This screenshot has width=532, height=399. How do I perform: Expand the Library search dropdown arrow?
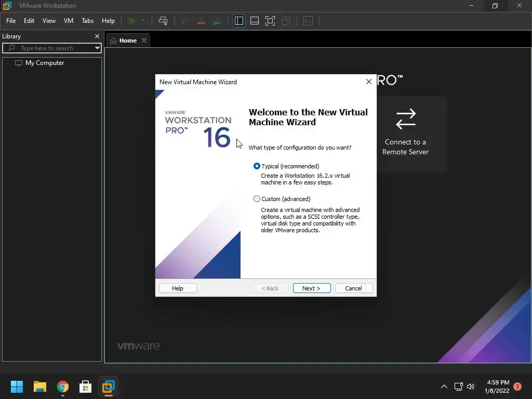point(97,48)
